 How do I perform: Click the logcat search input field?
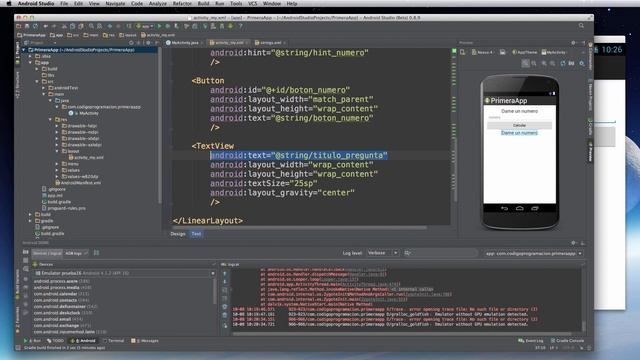pyautogui.click(x=440, y=253)
